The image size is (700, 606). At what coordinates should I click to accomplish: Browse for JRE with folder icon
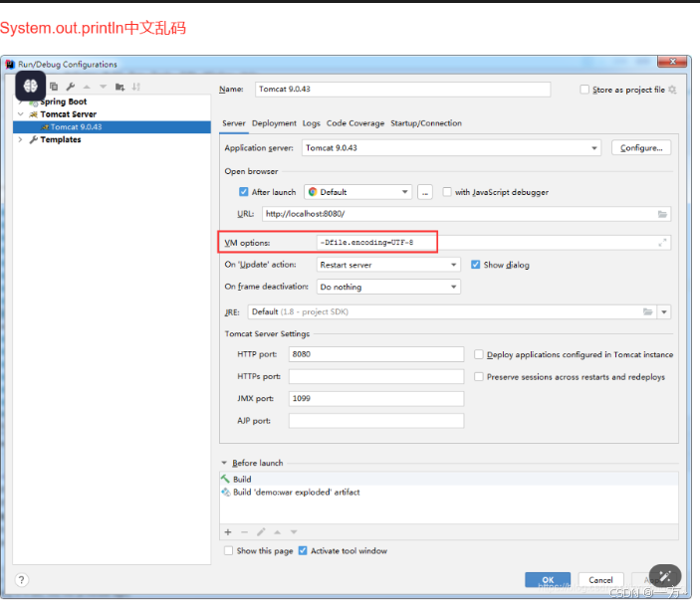click(648, 311)
